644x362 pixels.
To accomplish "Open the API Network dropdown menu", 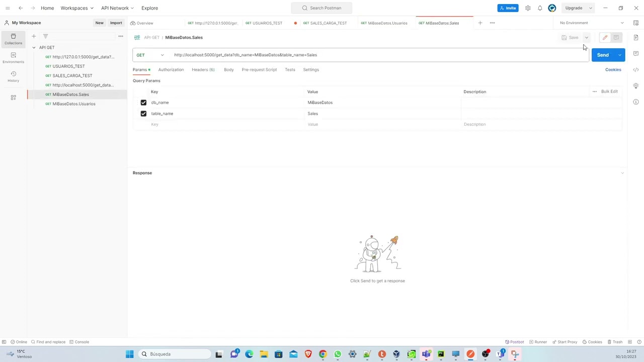I will tap(117, 8).
